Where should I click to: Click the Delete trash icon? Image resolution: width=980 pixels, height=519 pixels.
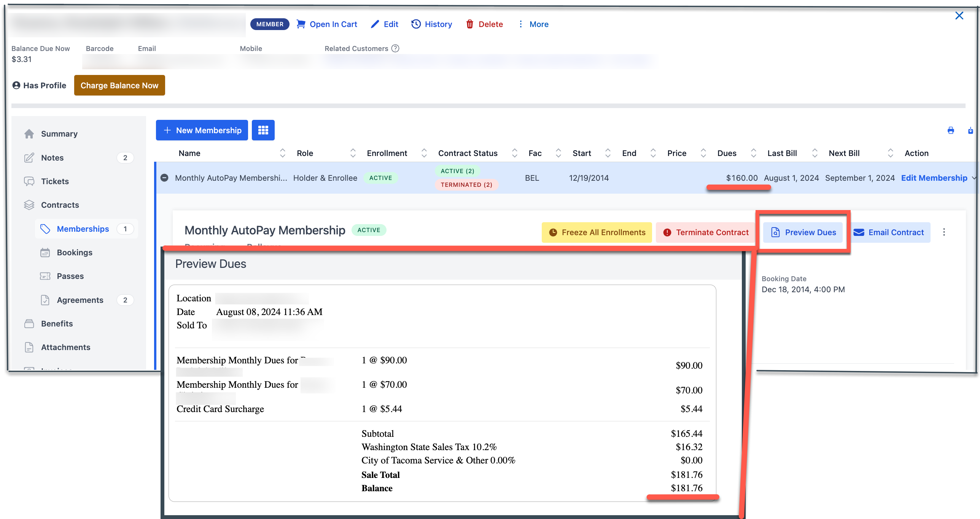(470, 24)
